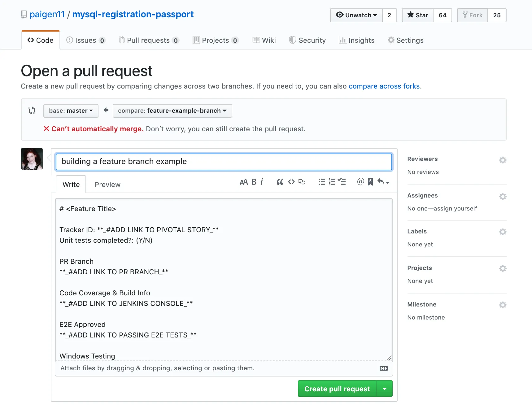Image resolution: width=532 pixels, height=413 pixels.
Task: Open saved replies
Action: tap(370, 182)
